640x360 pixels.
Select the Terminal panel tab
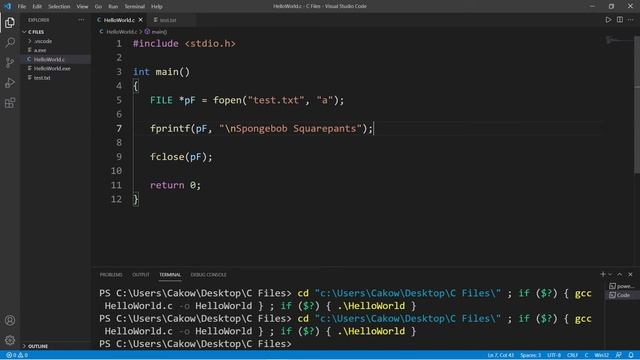170,275
